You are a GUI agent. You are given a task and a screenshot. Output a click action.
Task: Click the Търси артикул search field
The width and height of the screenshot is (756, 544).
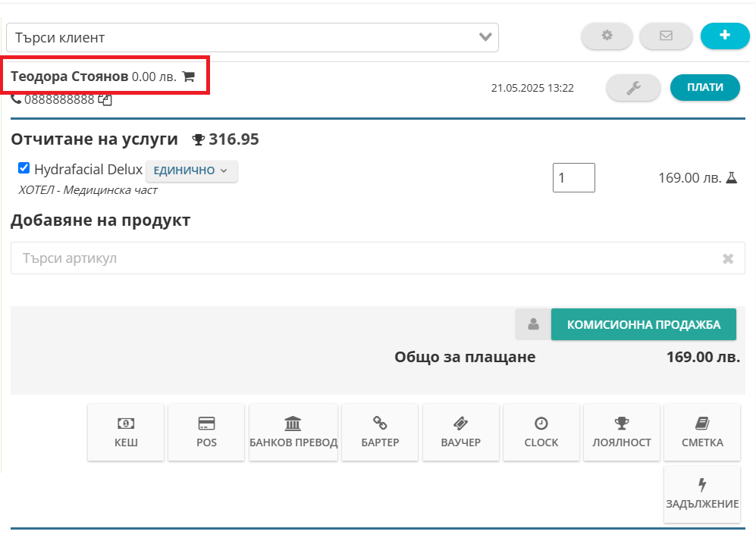click(x=378, y=258)
